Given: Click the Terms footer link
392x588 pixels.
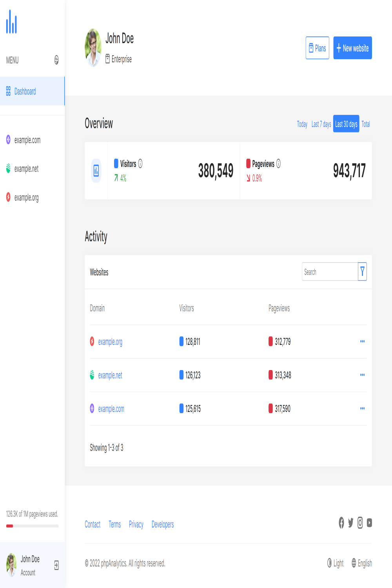Looking at the screenshot, I should (114, 524).
